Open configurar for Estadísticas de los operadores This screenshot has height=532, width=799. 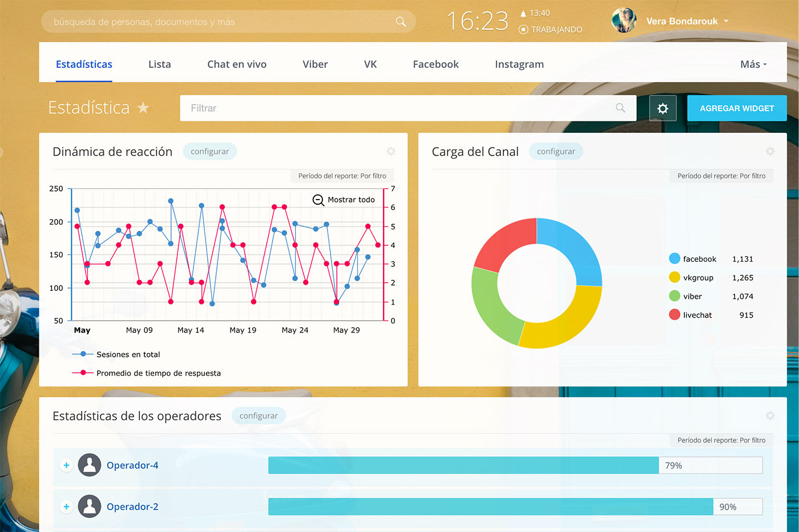click(259, 416)
